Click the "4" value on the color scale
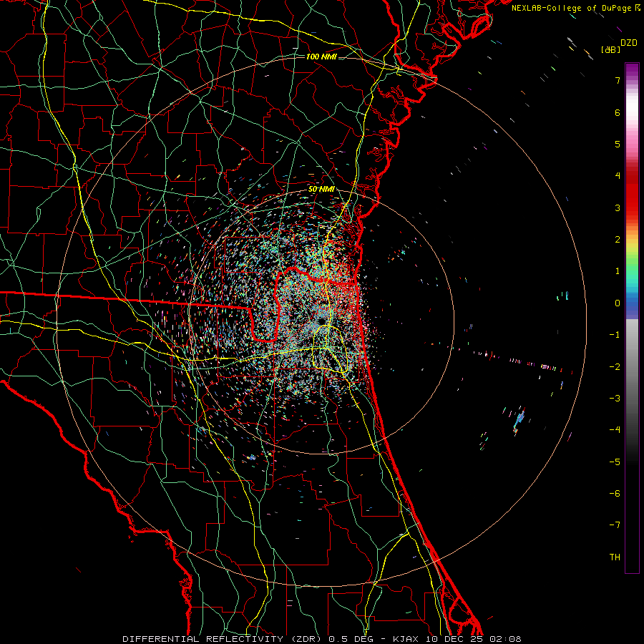644x644 pixels. pos(618,176)
